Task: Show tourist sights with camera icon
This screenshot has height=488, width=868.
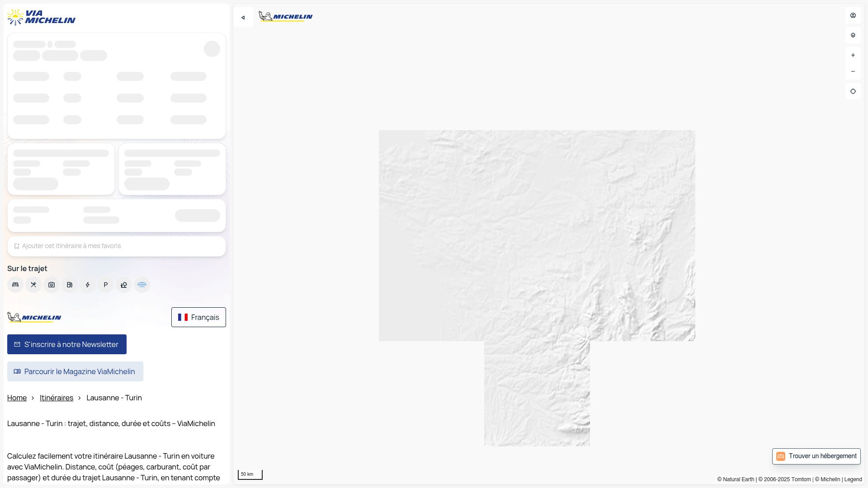Action: point(52,285)
